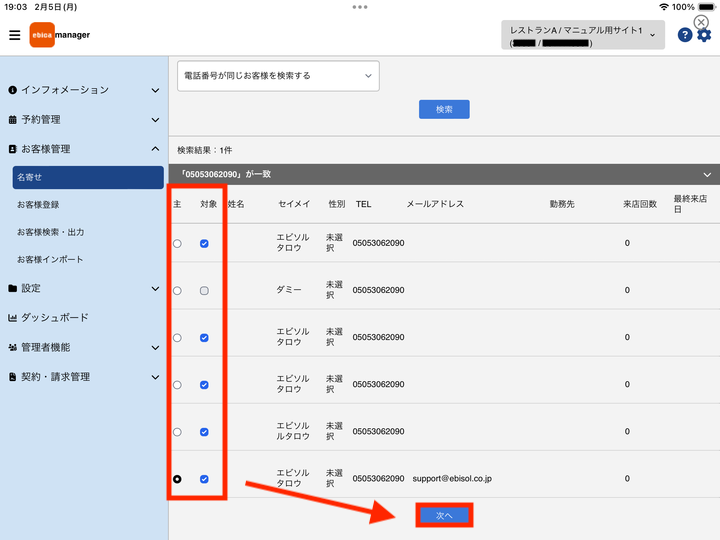Image resolution: width=720 pixels, height=540 pixels.
Task: Click the エビソルルタロウ name cell
Action: click(292, 431)
